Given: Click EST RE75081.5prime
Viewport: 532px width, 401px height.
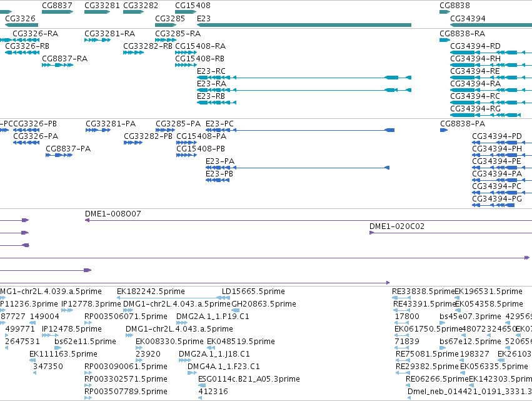Looking at the screenshot, I should coord(427,354).
